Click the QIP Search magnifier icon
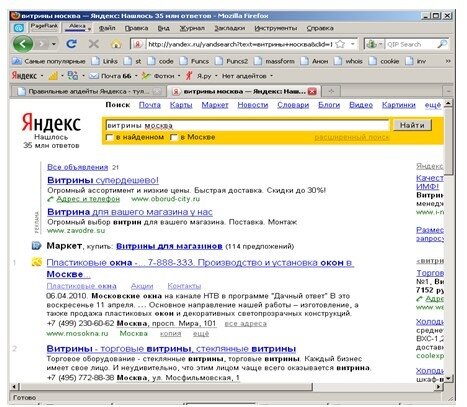Viewport: 467px width, 407px height. tap(442, 44)
